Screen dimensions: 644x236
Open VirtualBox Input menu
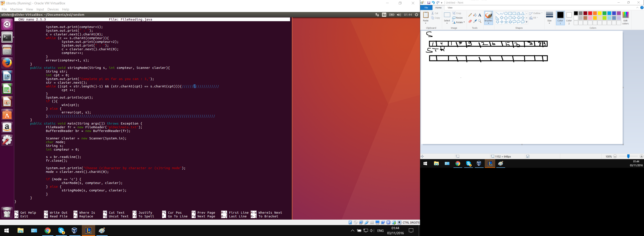tap(40, 9)
